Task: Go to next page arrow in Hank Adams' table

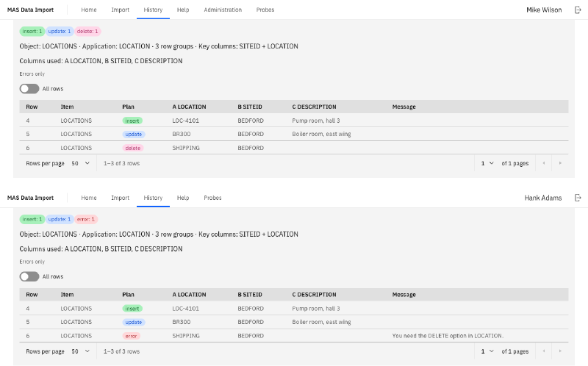Action: [560, 351]
